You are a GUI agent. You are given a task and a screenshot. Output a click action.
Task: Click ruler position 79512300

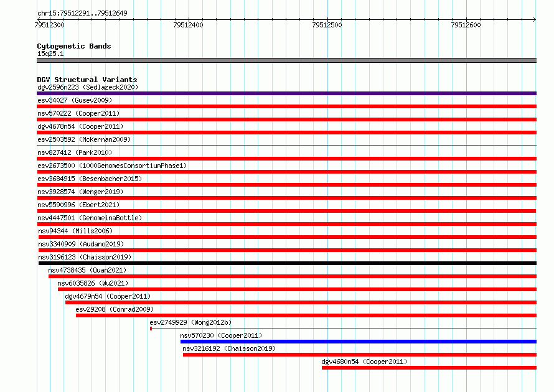pos(50,25)
